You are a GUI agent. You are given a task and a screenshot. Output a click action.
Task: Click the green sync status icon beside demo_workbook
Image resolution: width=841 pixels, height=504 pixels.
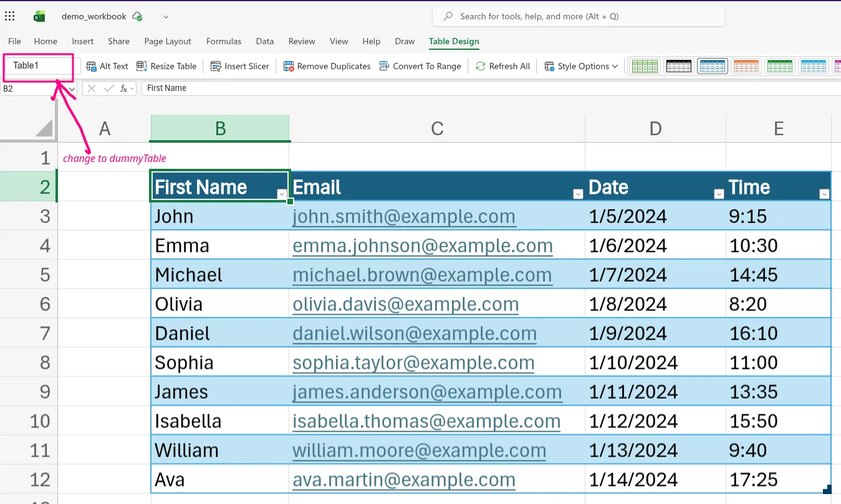[x=138, y=16]
